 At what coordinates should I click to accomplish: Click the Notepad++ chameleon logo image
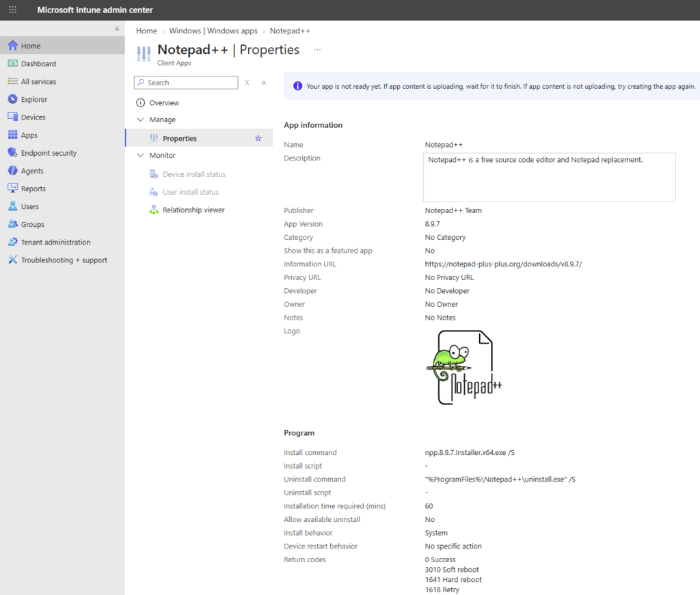click(464, 368)
